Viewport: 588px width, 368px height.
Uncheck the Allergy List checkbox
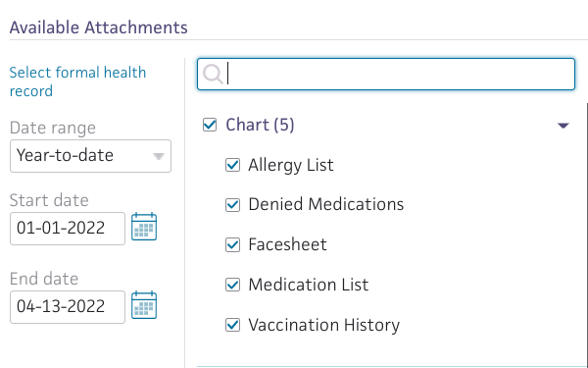pyautogui.click(x=232, y=165)
